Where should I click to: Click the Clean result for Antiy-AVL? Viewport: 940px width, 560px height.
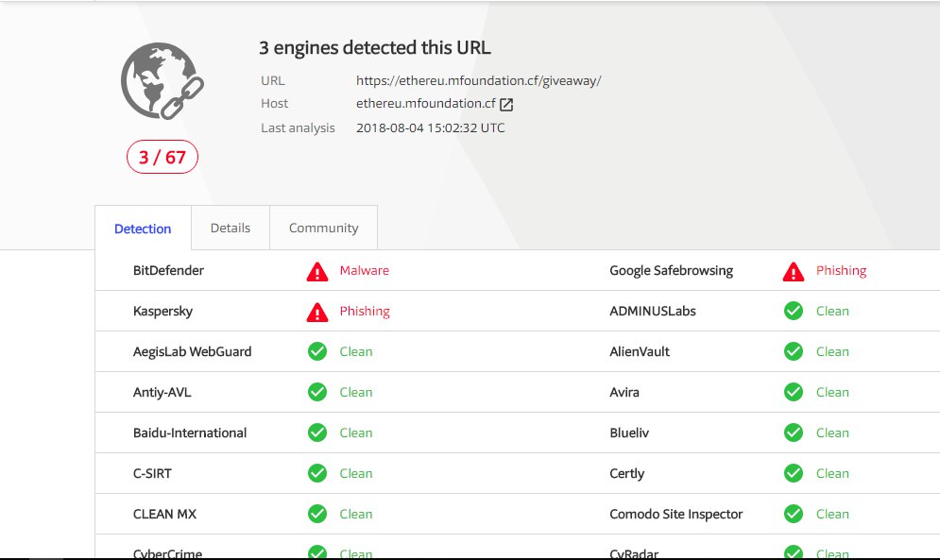pyautogui.click(x=356, y=392)
